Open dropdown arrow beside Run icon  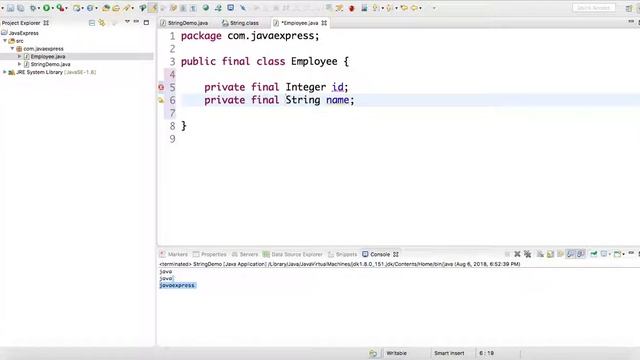tap(53, 8)
